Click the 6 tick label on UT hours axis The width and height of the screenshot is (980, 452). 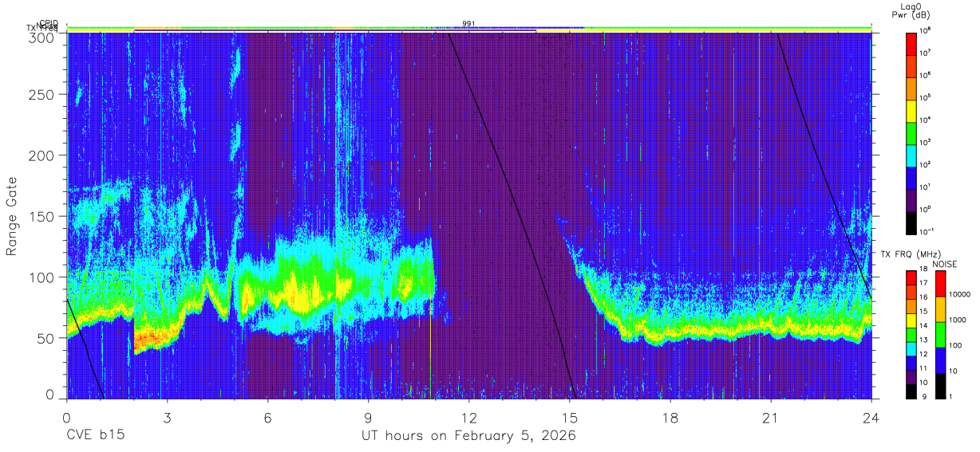click(x=267, y=417)
